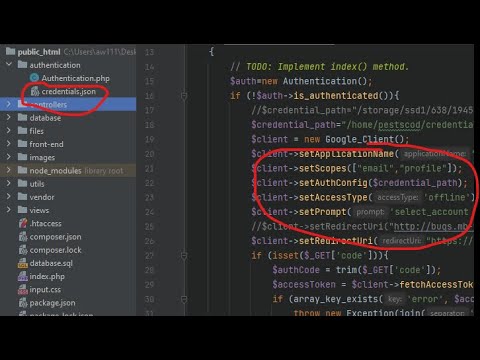Select the vendor folder icon
Screen dimensions: 480x360
(22, 196)
